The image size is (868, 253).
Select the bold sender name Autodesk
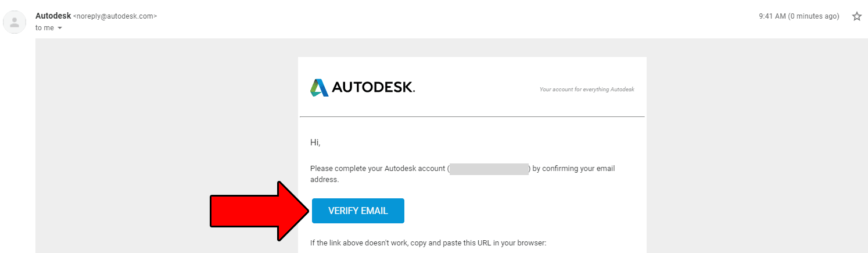(53, 16)
